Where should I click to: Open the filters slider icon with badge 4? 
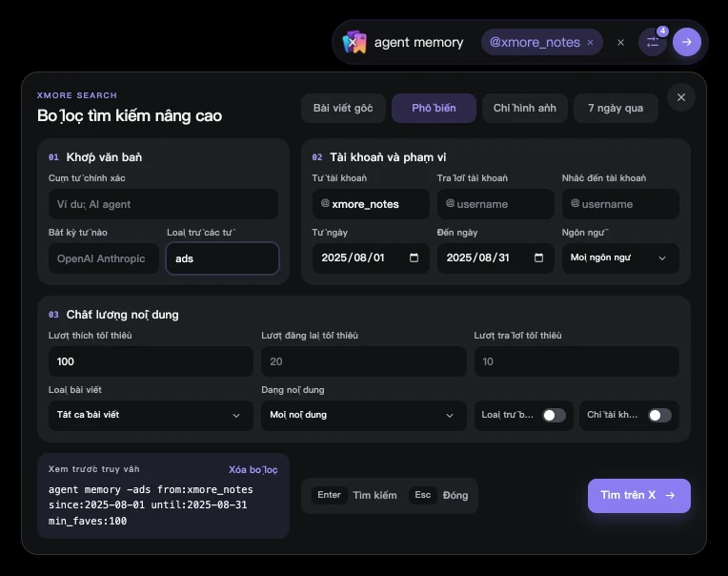point(653,42)
